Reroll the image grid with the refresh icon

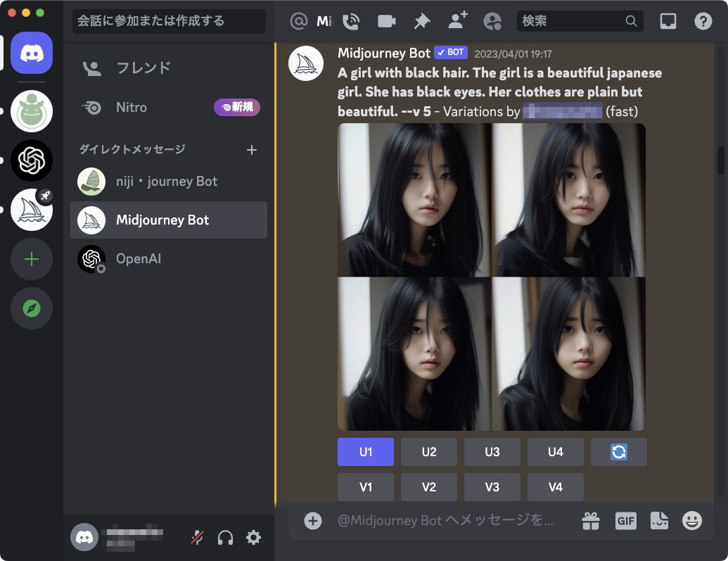point(618,452)
